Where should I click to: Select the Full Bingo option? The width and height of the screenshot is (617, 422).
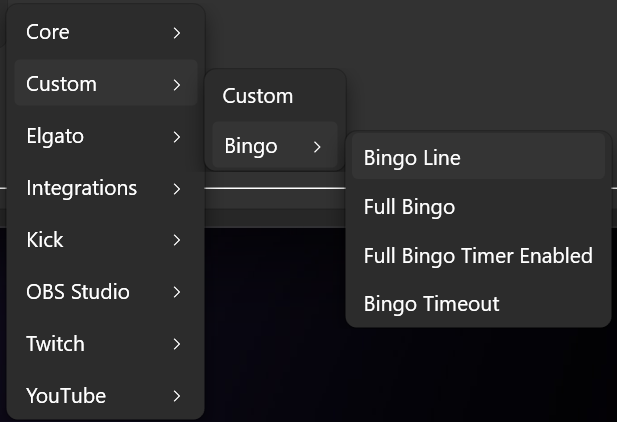(x=409, y=207)
